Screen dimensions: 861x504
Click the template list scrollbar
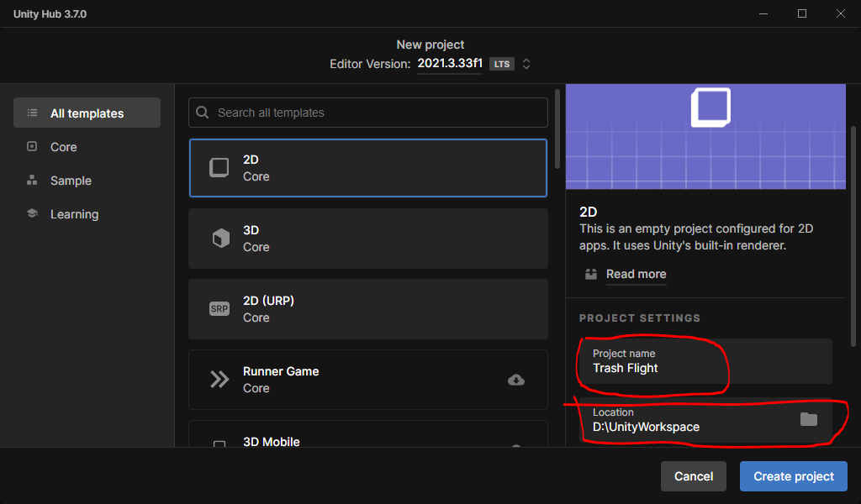coord(557,130)
